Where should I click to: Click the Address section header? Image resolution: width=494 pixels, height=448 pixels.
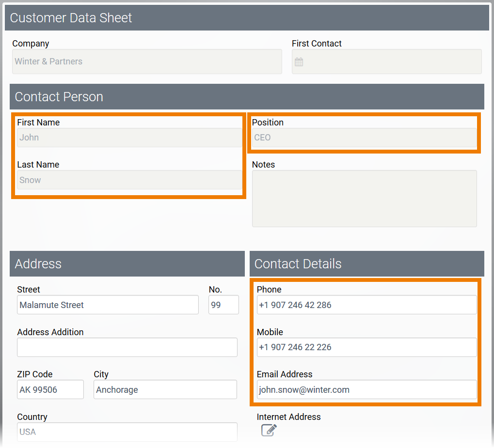(127, 263)
